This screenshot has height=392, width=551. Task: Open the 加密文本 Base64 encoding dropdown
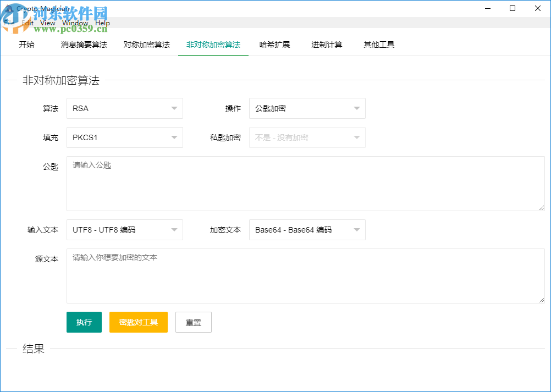coord(307,230)
